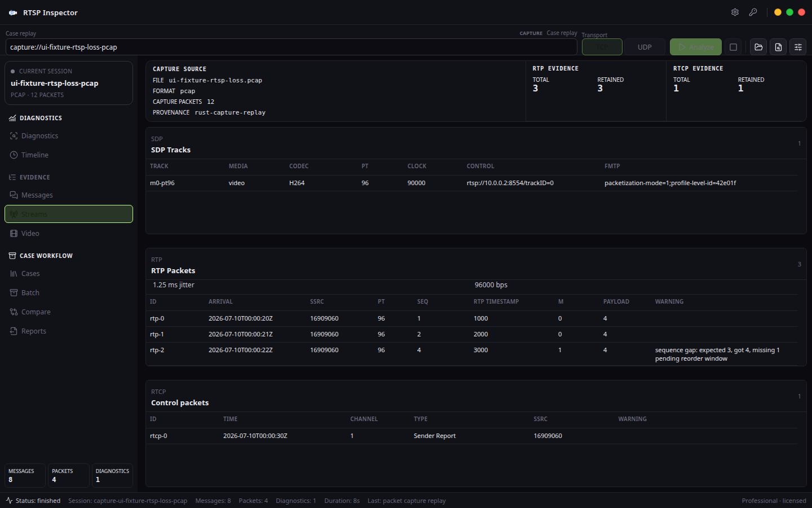Click the Batch archive icon
The width and height of the screenshot is (812, 508).
point(14,293)
